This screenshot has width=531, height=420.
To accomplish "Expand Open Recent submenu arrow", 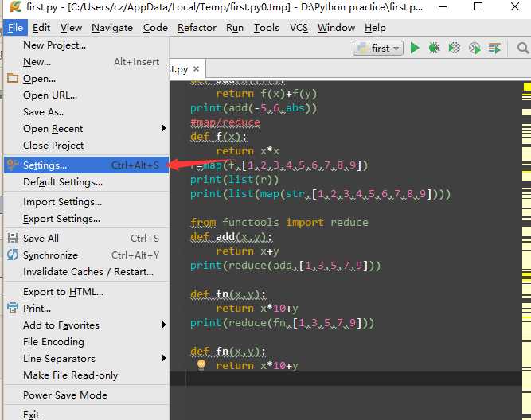I will tap(164, 128).
